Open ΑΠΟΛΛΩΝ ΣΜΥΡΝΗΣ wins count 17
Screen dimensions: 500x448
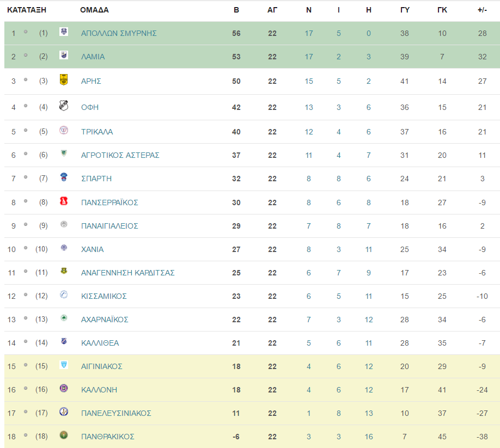click(309, 33)
